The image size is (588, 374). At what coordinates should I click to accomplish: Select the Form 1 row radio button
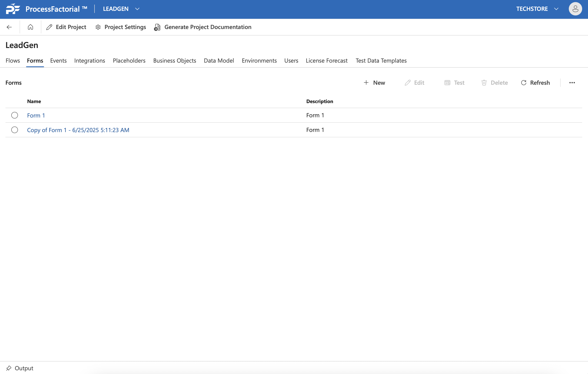pos(15,115)
